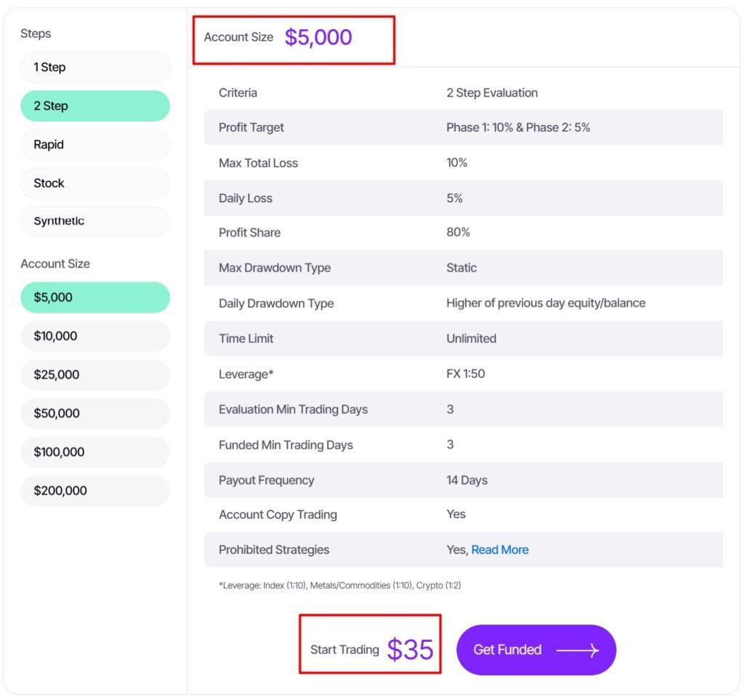
Task: Open the Read More link for prohibited strategies
Action: click(500, 550)
